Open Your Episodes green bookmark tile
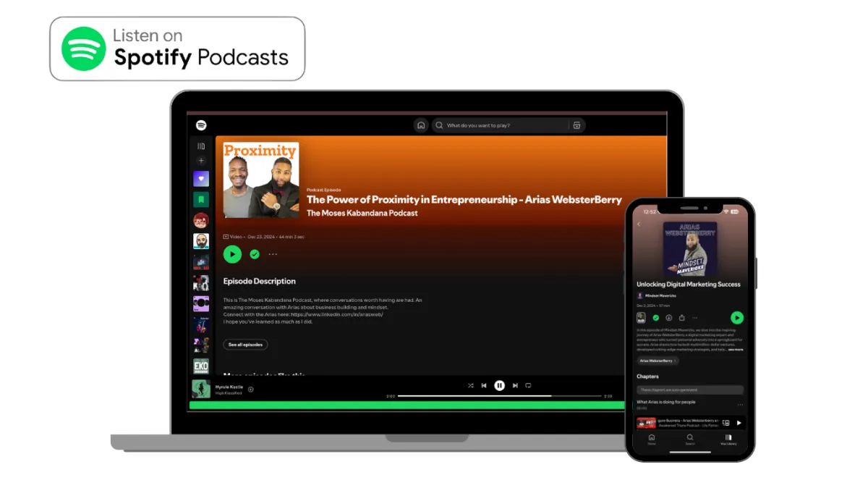 [201, 199]
